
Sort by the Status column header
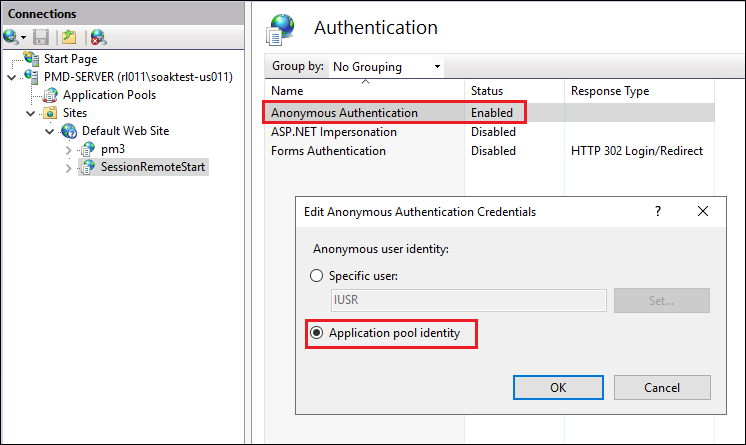[x=487, y=91]
